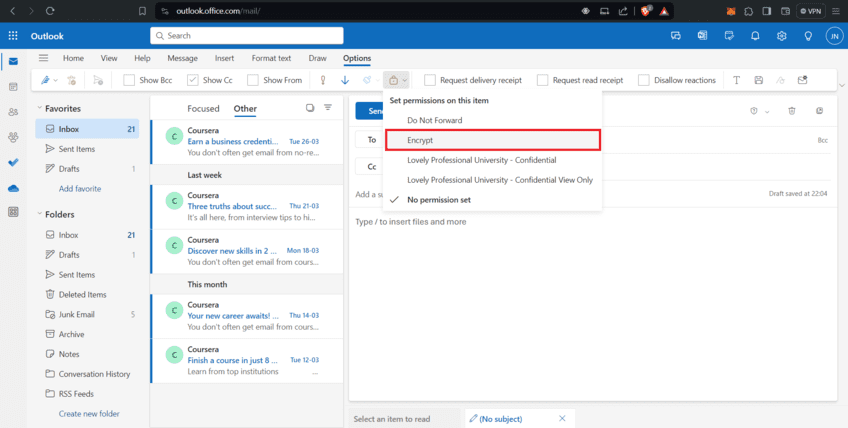This screenshot has width=848, height=428.
Task: Open the People app in left rail
Action: 13,112
